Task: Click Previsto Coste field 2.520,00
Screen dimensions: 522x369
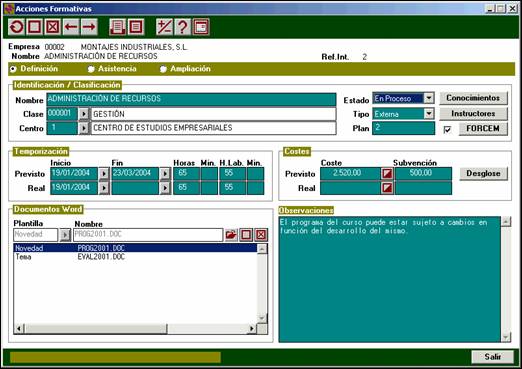Action: point(350,173)
